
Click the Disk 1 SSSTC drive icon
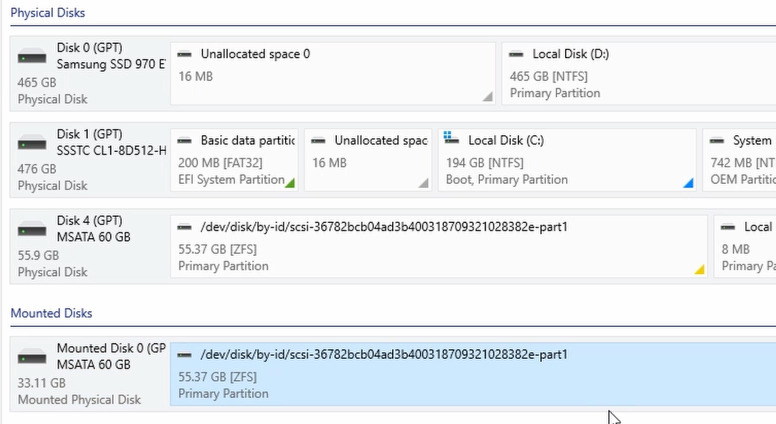(32, 144)
